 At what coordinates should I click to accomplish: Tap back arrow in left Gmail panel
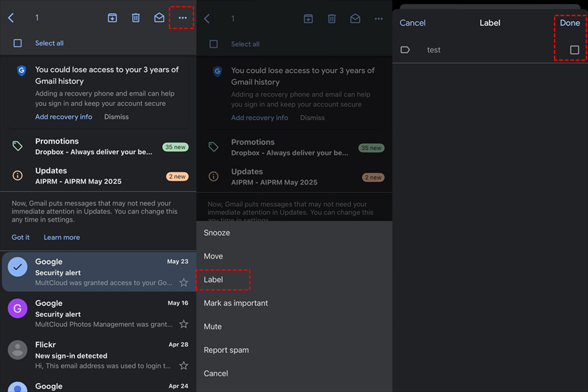click(11, 17)
